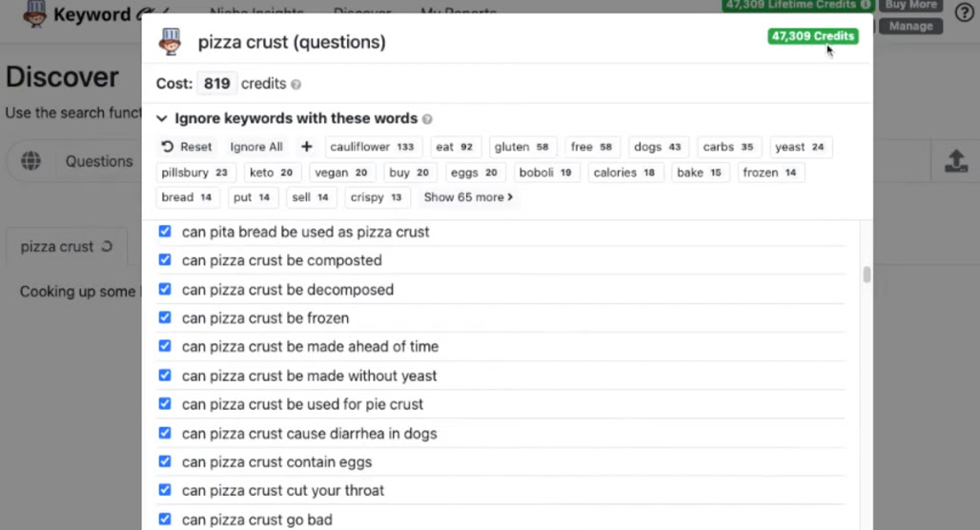Ignore the word pillsbury 23
This screenshot has height=530, width=980.
tap(194, 173)
